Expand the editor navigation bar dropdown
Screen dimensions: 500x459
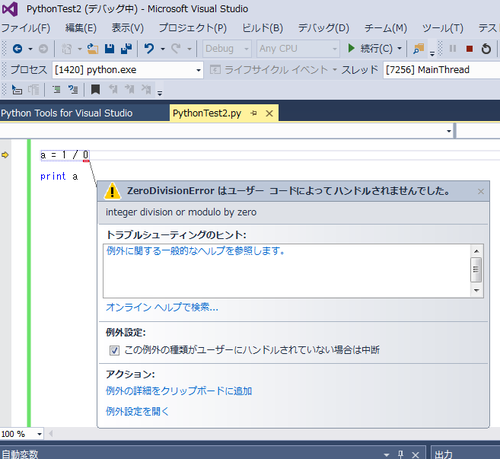click(449, 131)
